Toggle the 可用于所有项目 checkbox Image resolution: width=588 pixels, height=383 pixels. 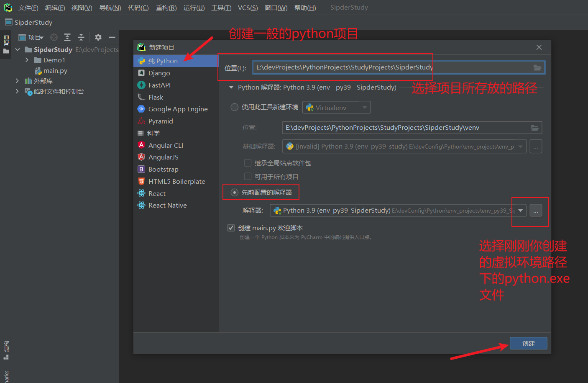pyautogui.click(x=248, y=177)
